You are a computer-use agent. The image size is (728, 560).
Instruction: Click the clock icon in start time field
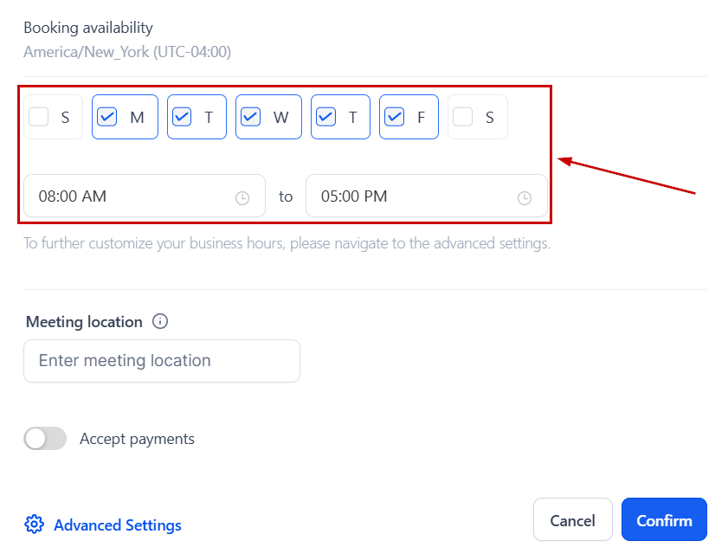click(242, 198)
